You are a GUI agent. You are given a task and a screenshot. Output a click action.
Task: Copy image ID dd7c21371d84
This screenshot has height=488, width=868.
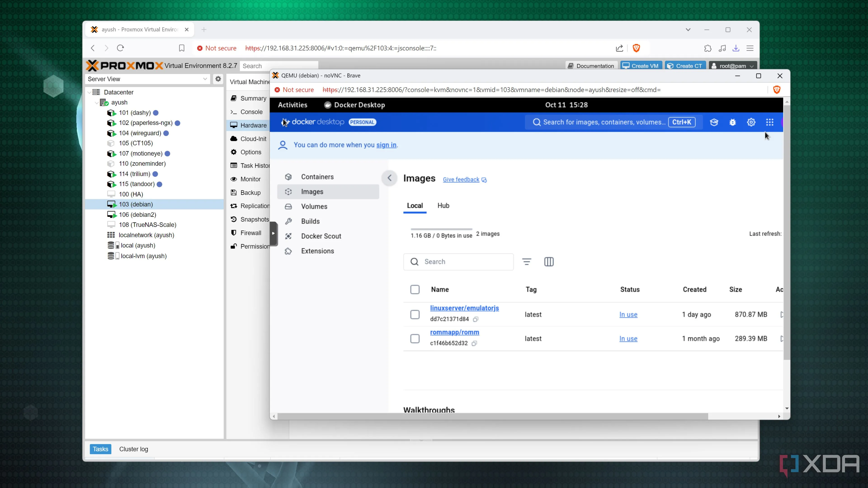click(475, 319)
